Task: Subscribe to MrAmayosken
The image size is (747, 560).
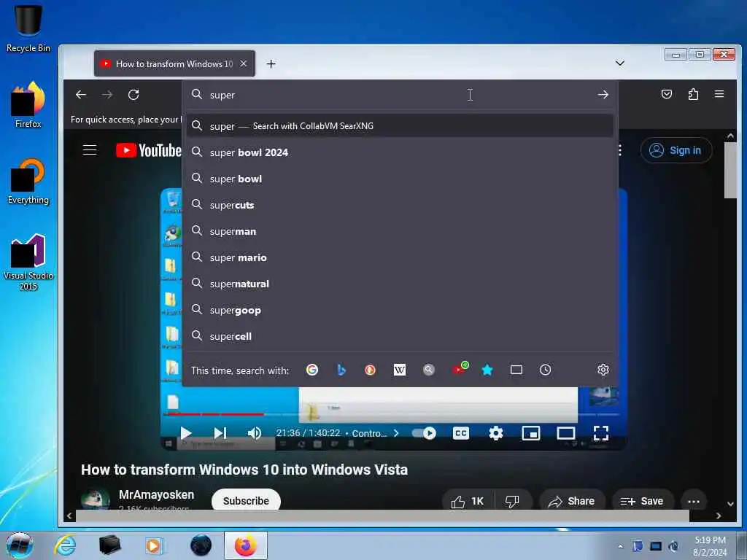Action: (246, 500)
